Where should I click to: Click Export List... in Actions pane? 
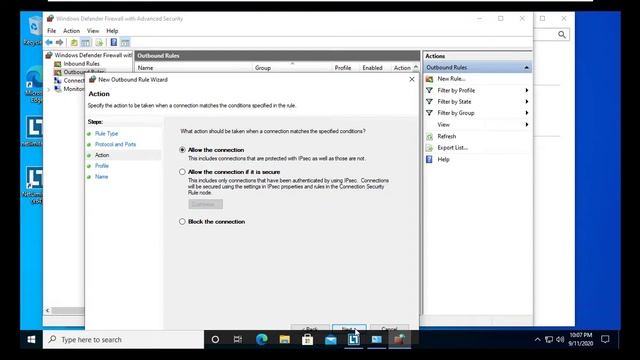(x=453, y=148)
